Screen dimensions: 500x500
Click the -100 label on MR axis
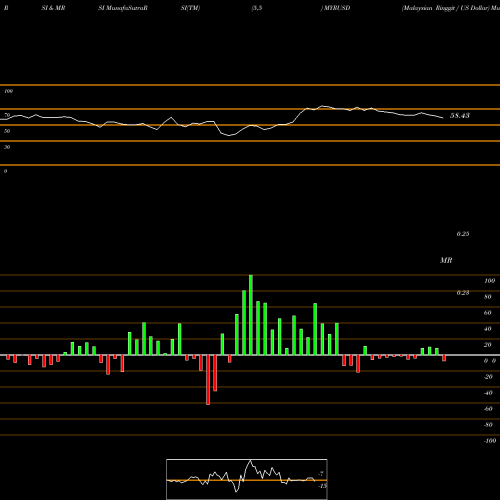pos(490,441)
